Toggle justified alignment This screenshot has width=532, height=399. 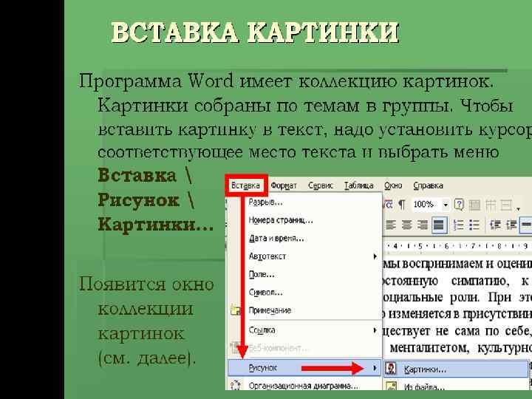[439, 225]
